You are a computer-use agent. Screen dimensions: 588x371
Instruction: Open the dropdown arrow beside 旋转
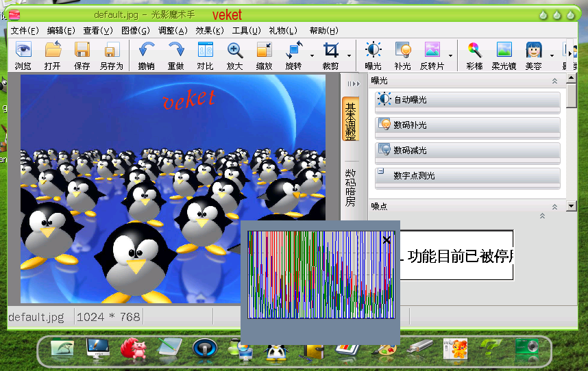[312, 55]
